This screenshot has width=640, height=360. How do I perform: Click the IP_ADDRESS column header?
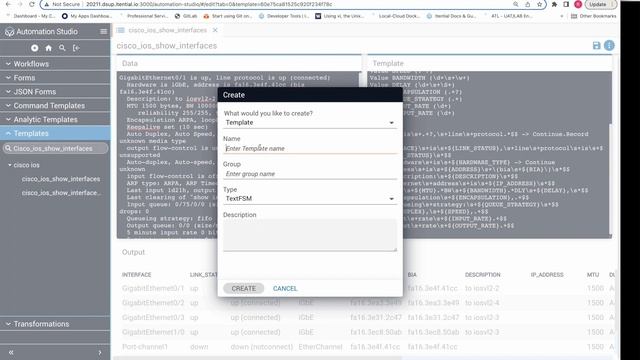(547, 275)
